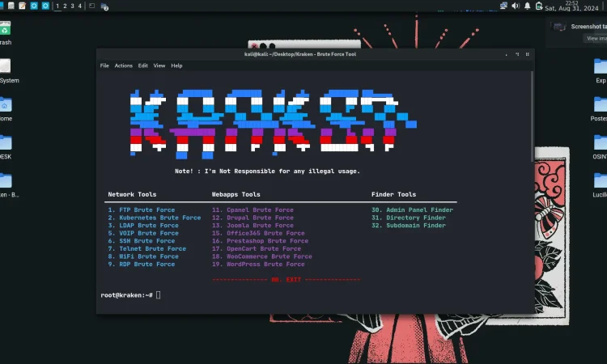The width and height of the screenshot is (607, 364).
Task: Click the "Finder Tools" column heading
Action: tap(393, 195)
